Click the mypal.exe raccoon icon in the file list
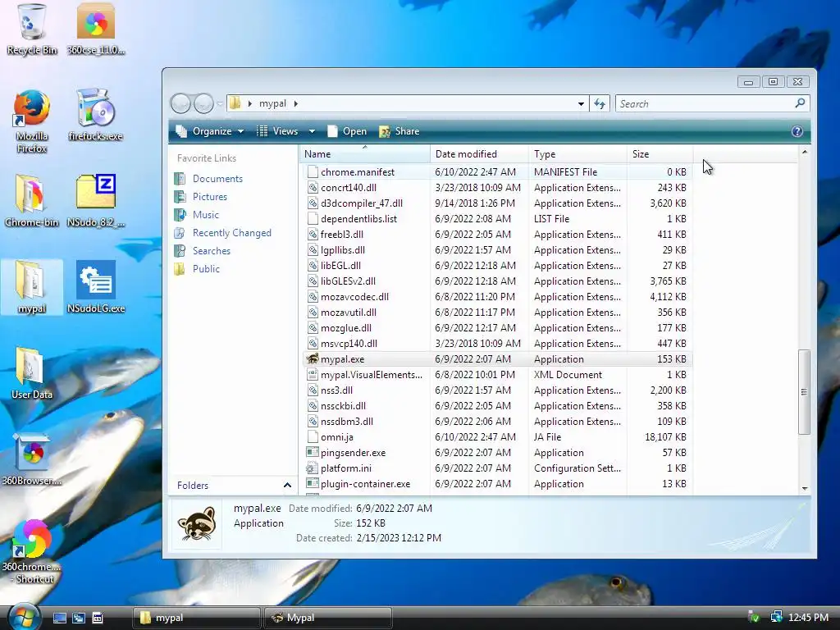The height and width of the screenshot is (630, 840). [313, 359]
